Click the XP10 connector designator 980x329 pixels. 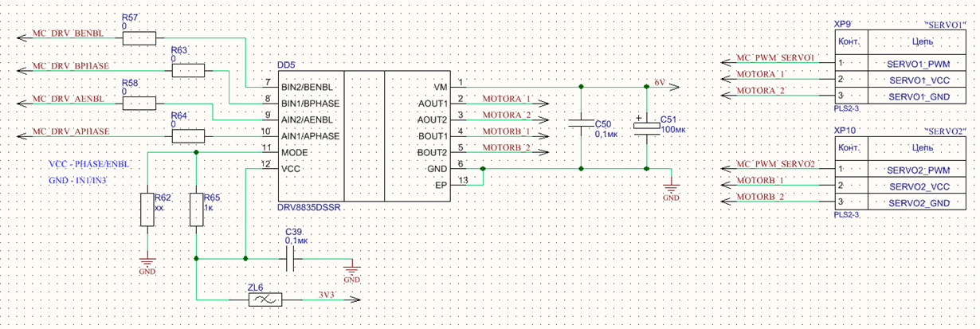tap(844, 130)
